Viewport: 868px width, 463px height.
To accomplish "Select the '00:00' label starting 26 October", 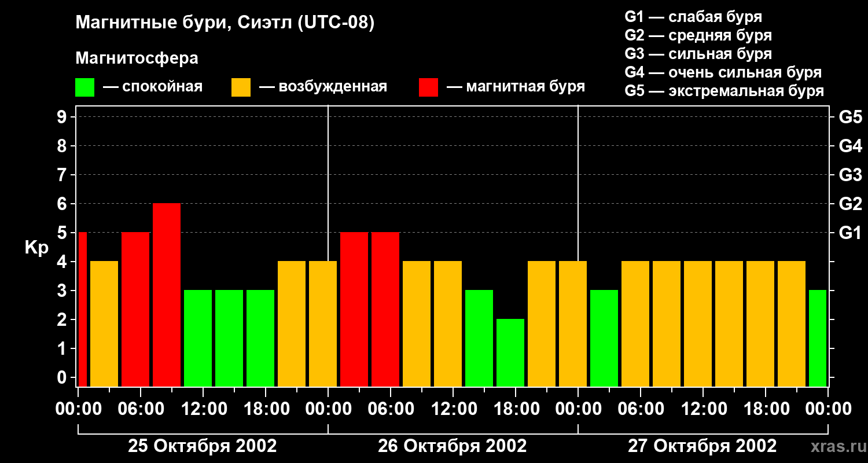I will coord(328,409).
